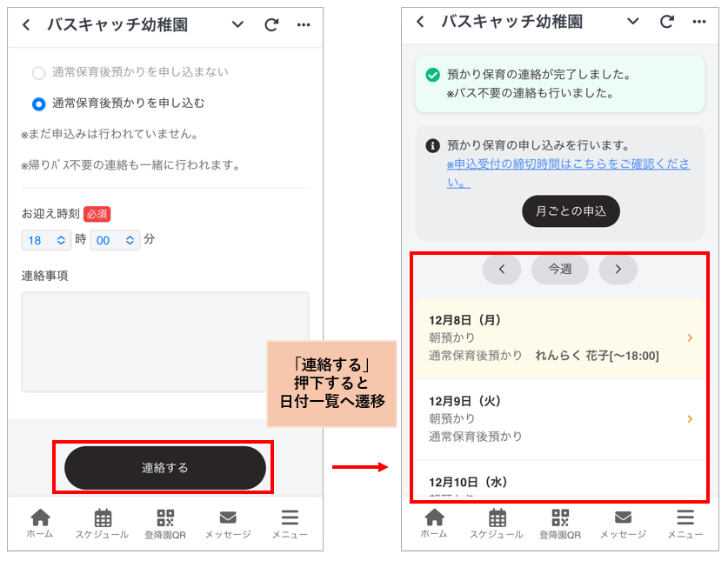Go to previous week with left arrow
The width and height of the screenshot is (728, 561).
[x=502, y=270]
